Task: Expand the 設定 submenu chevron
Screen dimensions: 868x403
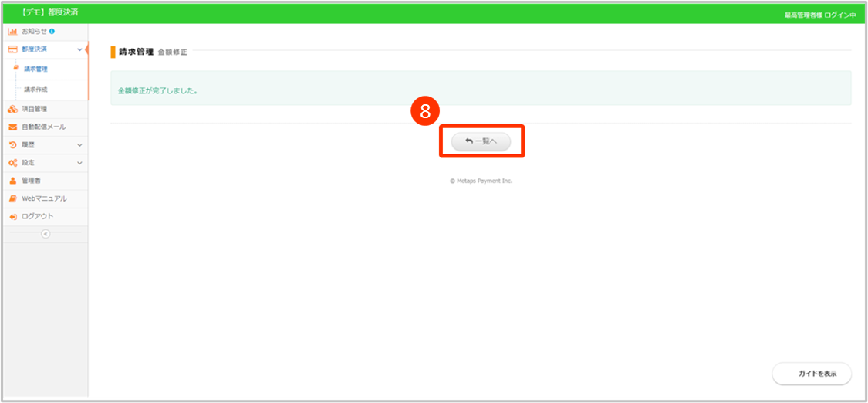Action: 79,163
